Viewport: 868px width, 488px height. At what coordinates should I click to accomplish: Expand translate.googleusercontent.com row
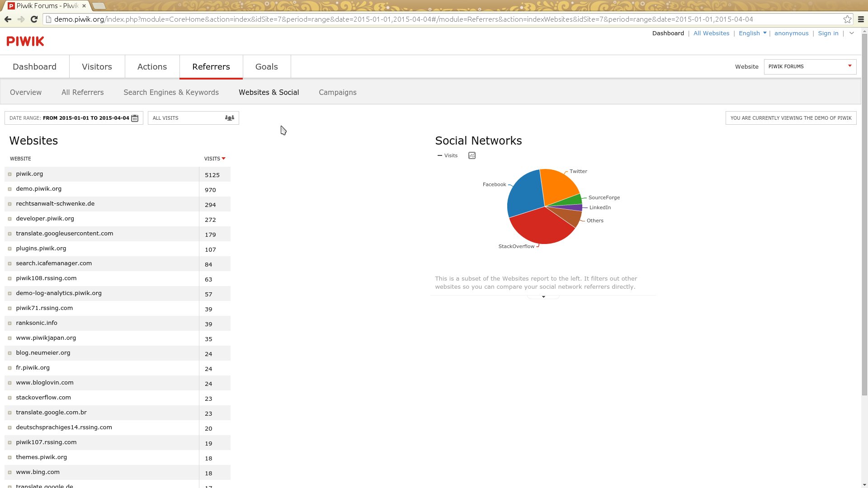click(x=9, y=234)
